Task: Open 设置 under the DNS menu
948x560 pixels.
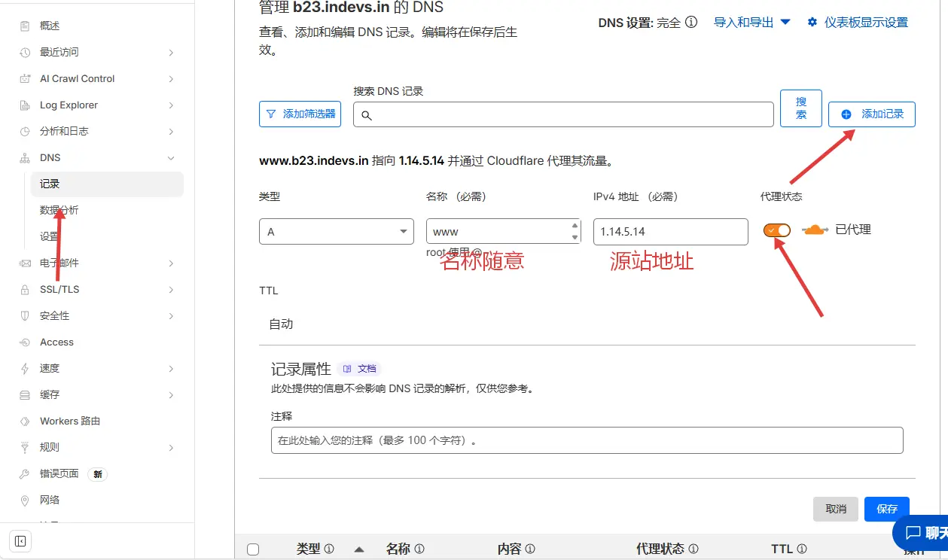Action: 50,236
